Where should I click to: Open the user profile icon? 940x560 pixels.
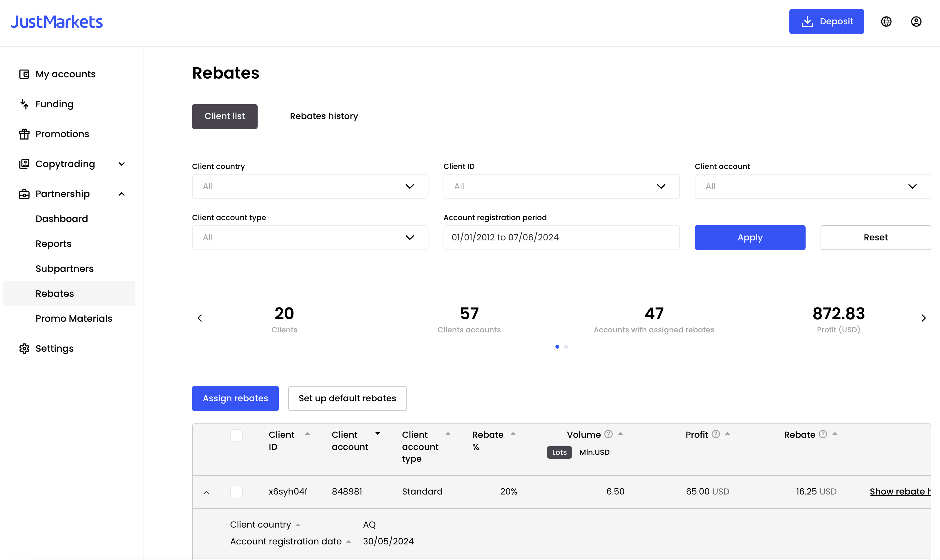pos(916,22)
